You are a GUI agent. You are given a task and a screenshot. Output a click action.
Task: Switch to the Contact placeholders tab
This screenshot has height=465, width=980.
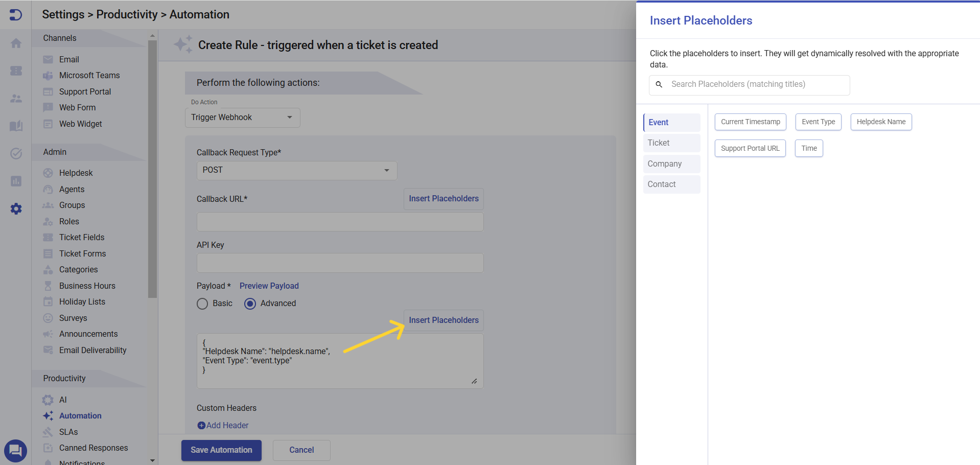pos(662,184)
